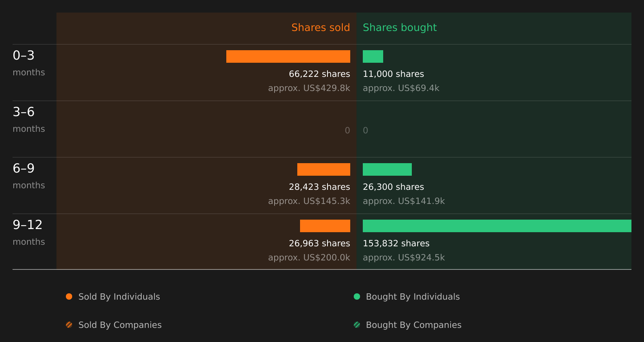Image resolution: width=644 pixels, height=342 pixels.
Task: Click the 26,300 shares value
Action: [393, 187]
